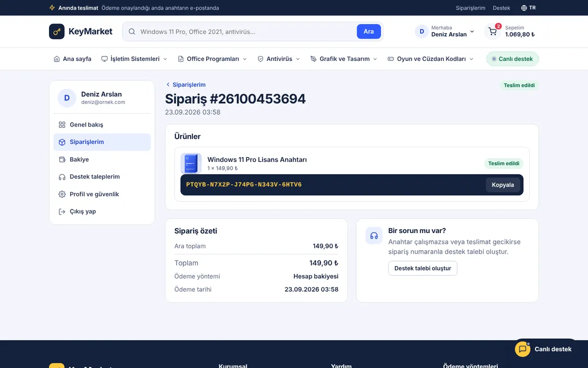The width and height of the screenshot is (588, 368).
Task: Click the Hesap bakiyesi payment method value
Action: [316, 276]
